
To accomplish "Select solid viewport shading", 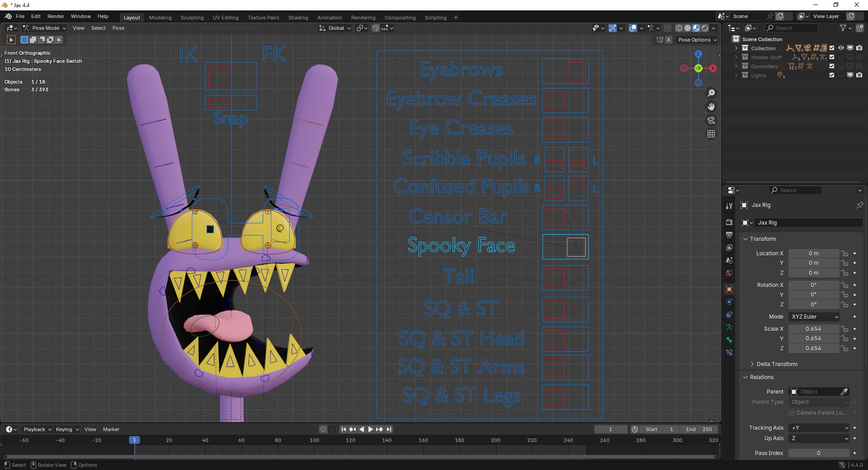I will click(x=688, y=28).
